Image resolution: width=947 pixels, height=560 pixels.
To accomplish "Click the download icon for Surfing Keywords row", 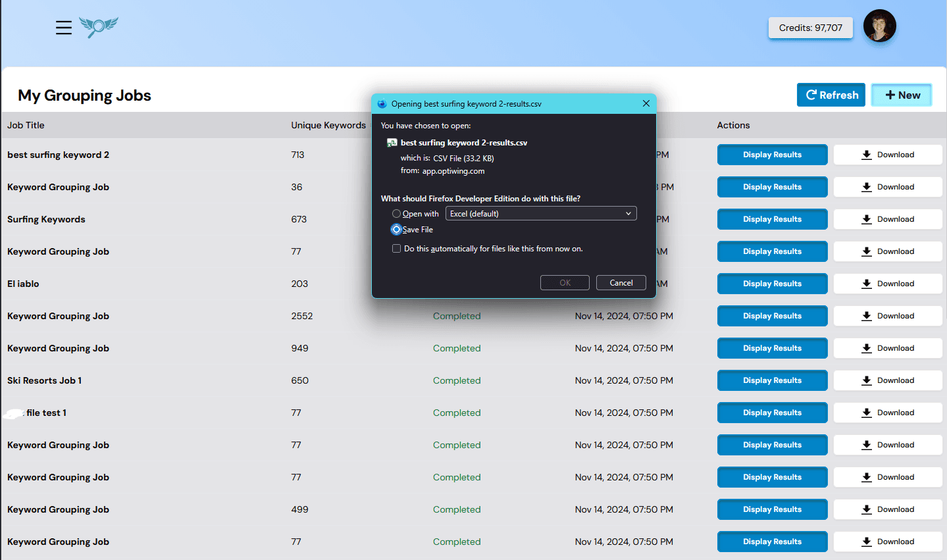I will coord(865,218).
